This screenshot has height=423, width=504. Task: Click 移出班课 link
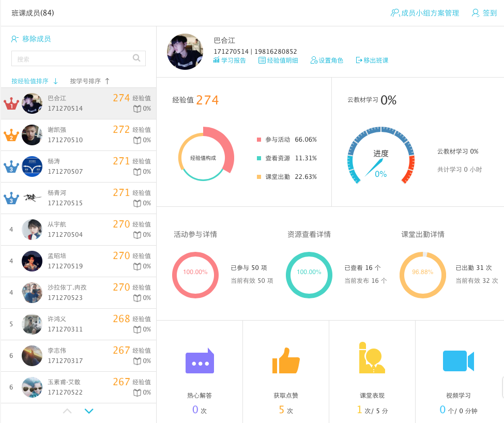[372, 61]
